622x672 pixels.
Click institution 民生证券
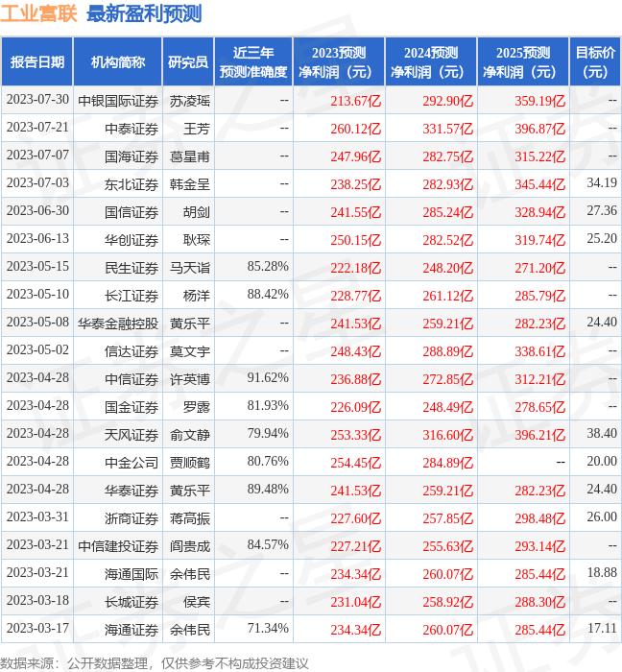(132, 268)
